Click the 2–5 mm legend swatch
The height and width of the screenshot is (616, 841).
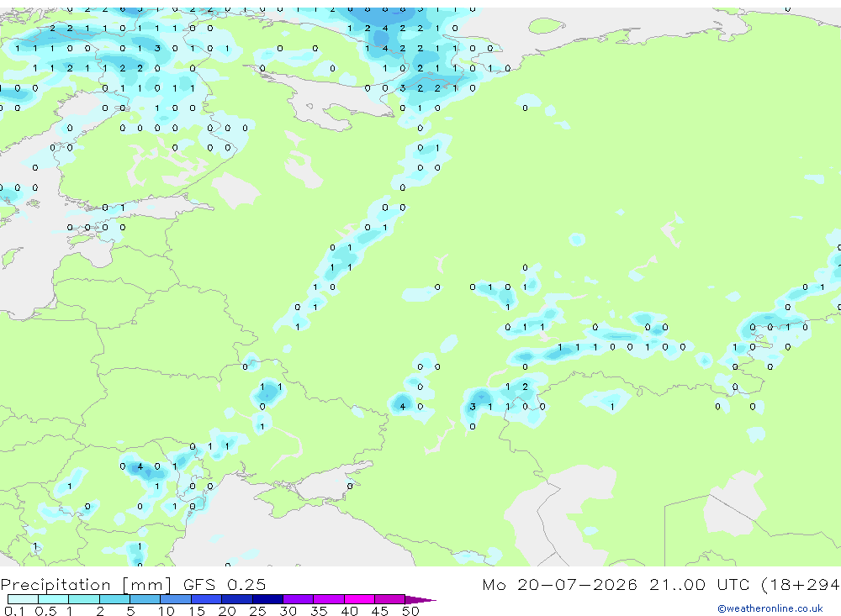click(x=114, y=599)
